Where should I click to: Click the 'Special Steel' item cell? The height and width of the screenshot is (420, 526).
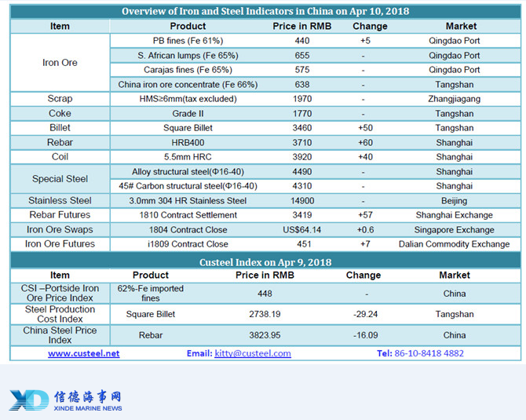60,179
